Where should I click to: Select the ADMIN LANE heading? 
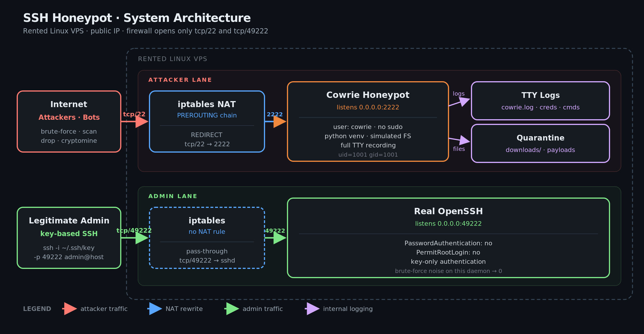click(173, 196)
